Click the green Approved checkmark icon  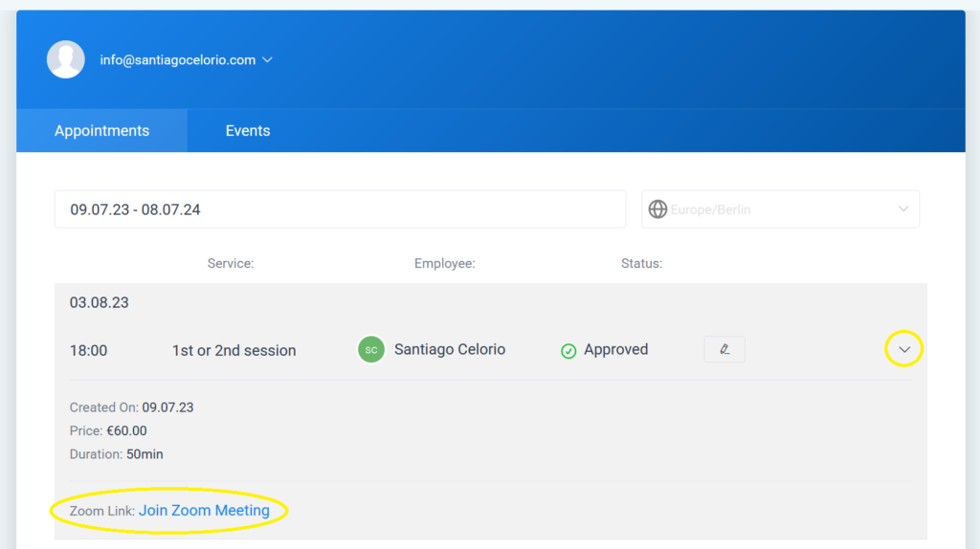pos(568,351)
